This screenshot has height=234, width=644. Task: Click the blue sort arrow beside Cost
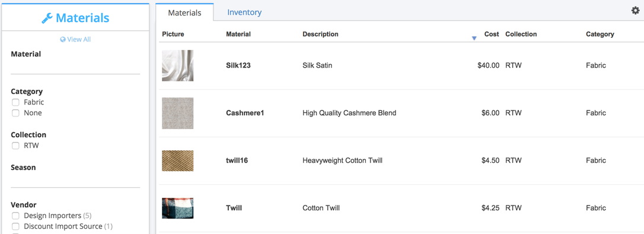pyautogui.click(x=474, y=38)
